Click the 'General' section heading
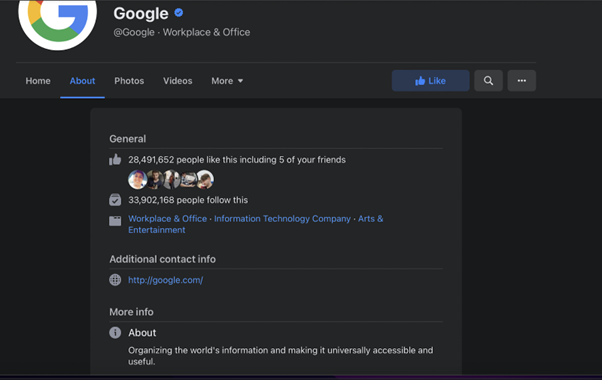 click(127, 139)
